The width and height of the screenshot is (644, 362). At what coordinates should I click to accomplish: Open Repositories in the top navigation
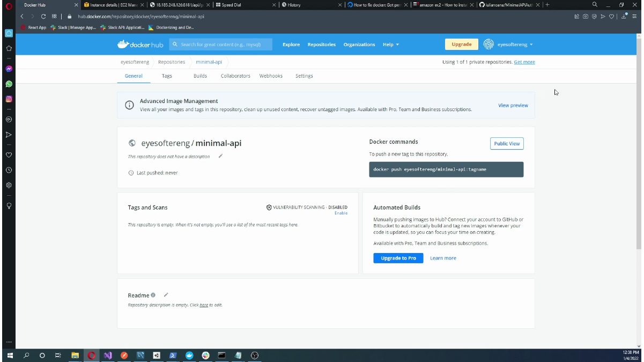pos(322,45)
